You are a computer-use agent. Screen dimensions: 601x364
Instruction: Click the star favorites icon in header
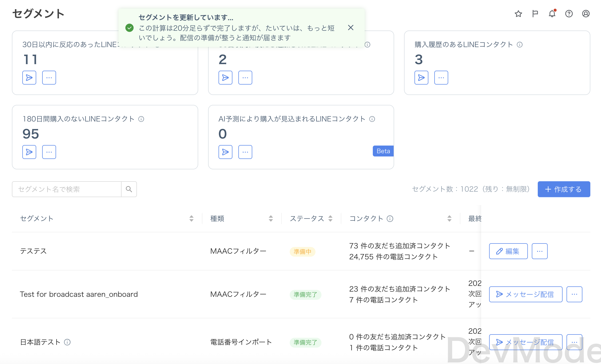(518, 14)
